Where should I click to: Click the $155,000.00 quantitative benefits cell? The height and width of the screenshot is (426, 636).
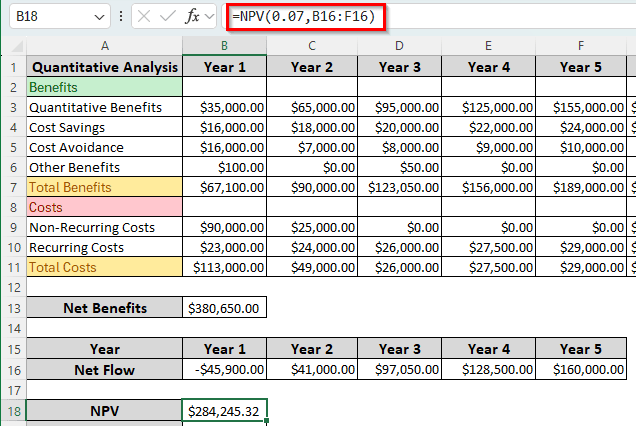click(x=581, y=107)
